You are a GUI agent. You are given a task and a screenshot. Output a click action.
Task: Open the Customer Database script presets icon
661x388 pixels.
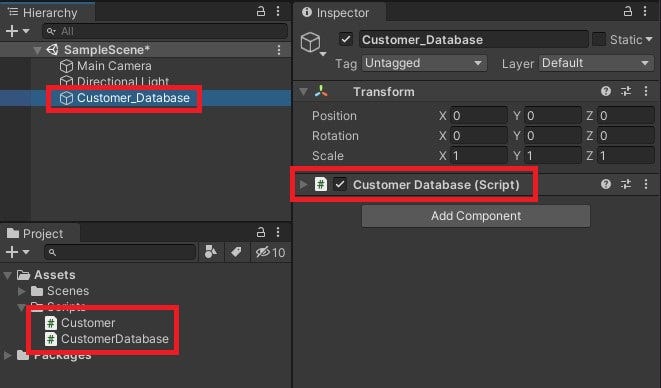[x=626, y=184]
